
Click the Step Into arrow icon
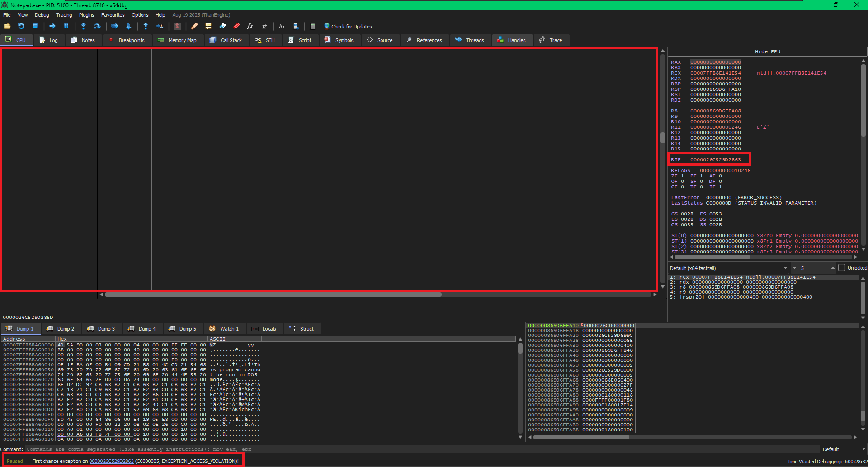83,26
